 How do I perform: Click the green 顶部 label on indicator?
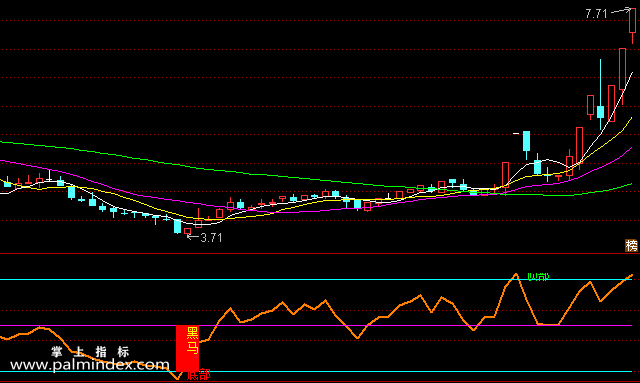pos(538,277)
